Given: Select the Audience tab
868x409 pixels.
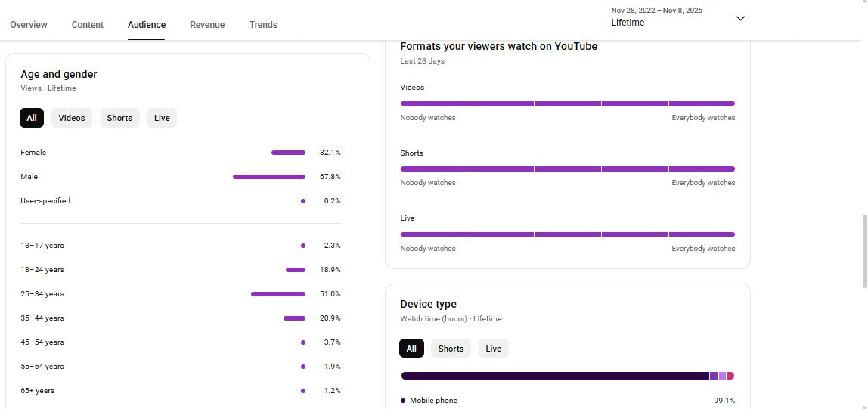Looking at the screenshot, I should point(147,25).
